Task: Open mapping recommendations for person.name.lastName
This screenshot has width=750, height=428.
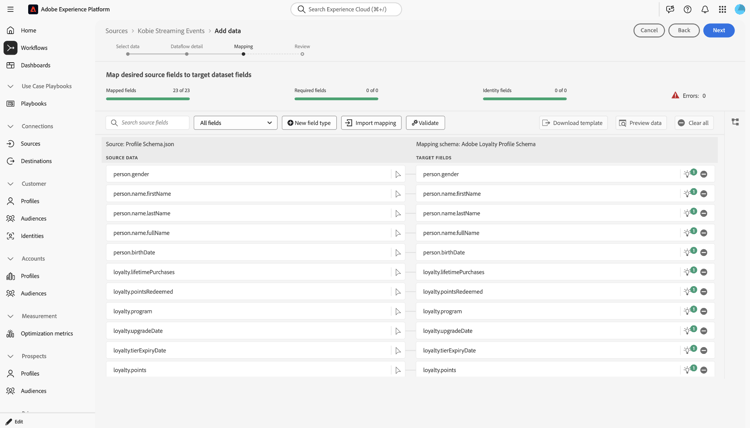Action: coord(690,213)
